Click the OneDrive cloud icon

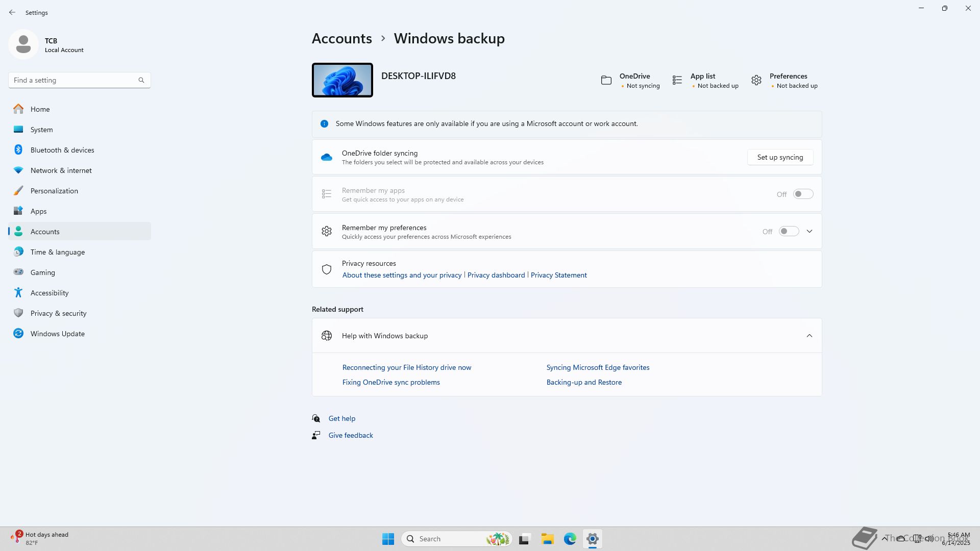(x=327, y=157)
